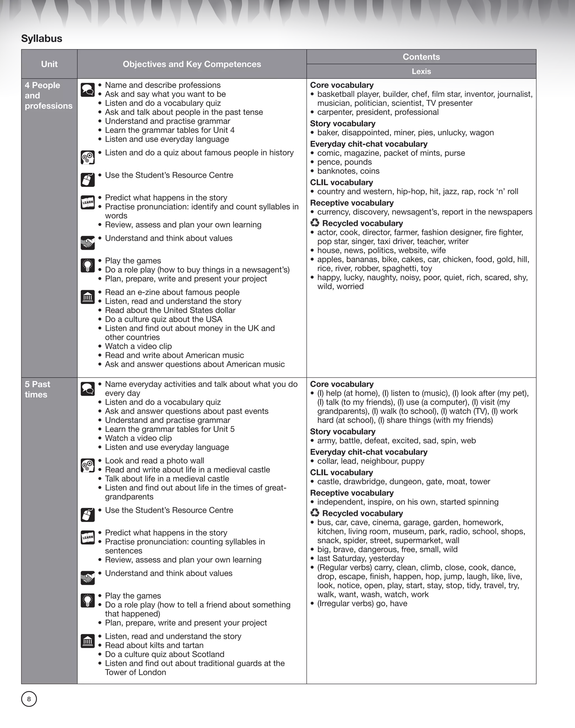Screen dimensions: 575x728
Task: Click the LEARN card icon in Unit 4
Action: coord(88,203)
